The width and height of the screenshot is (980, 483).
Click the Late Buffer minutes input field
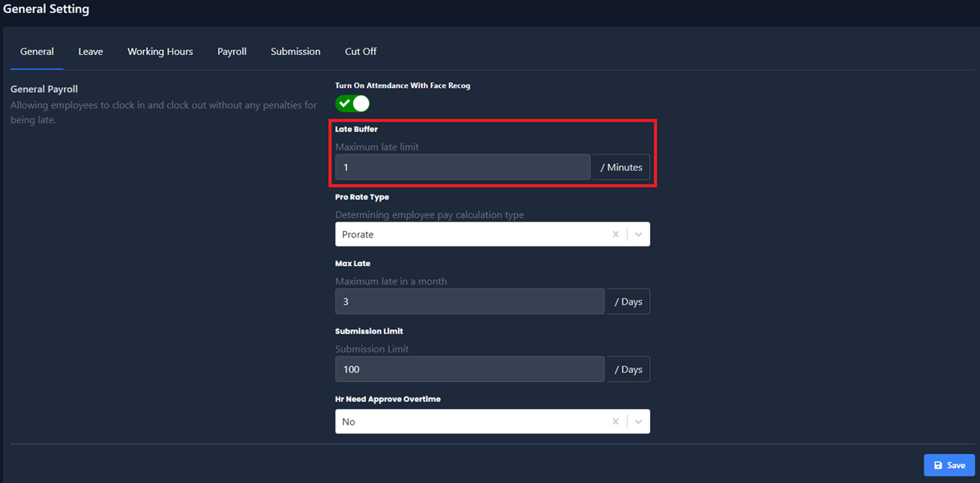coord(462,167)
